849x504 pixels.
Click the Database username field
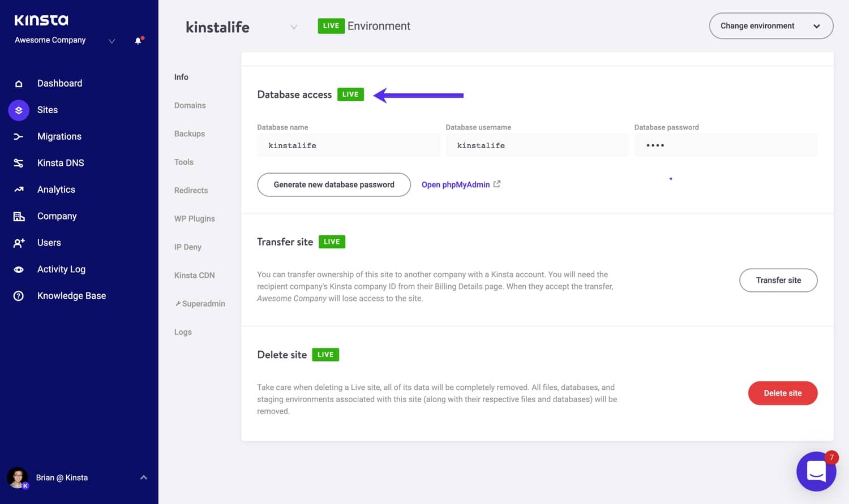tap(537, 145)
